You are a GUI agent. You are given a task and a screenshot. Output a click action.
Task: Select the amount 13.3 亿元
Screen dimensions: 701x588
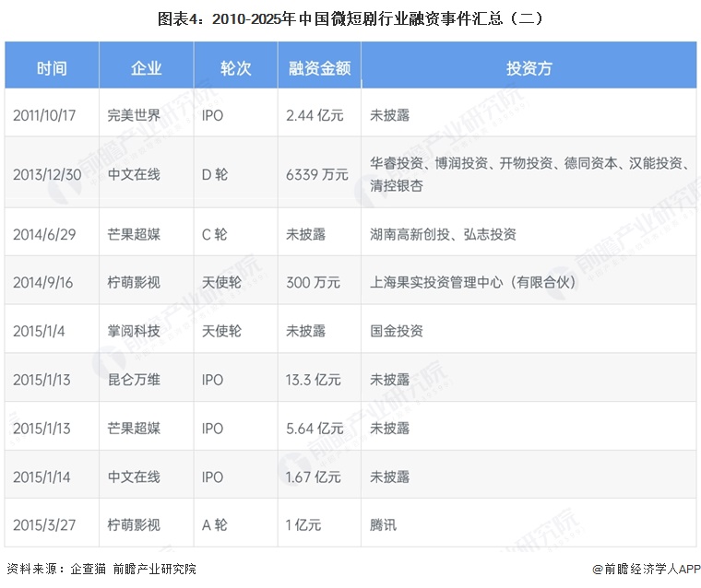[314, 380]
